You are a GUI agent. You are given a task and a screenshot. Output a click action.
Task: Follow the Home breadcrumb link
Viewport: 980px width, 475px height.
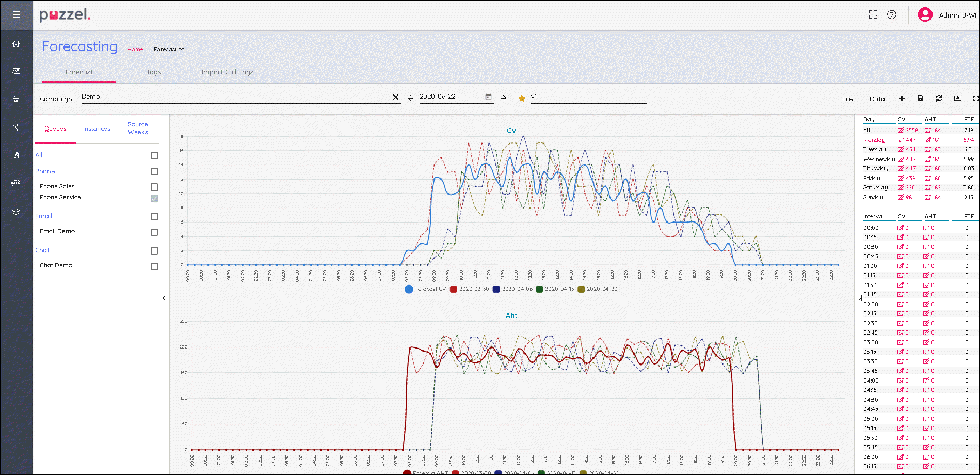click(135, 50)
